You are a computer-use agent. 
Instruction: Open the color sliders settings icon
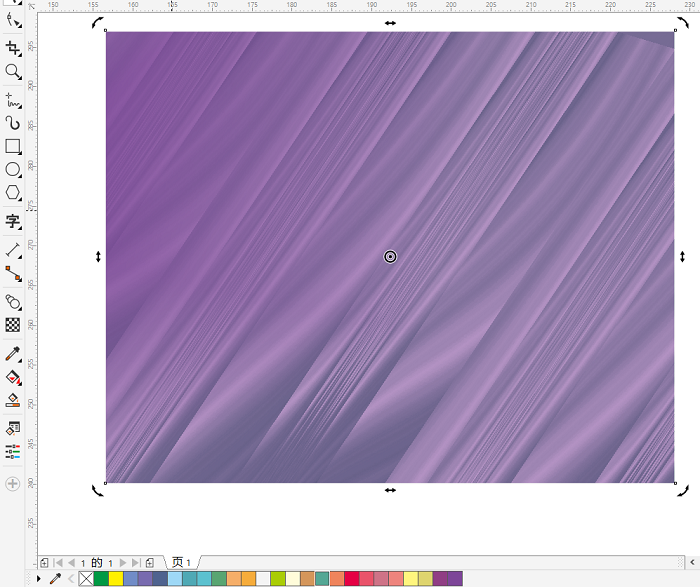pyautogui.click(x=12, y=452)
